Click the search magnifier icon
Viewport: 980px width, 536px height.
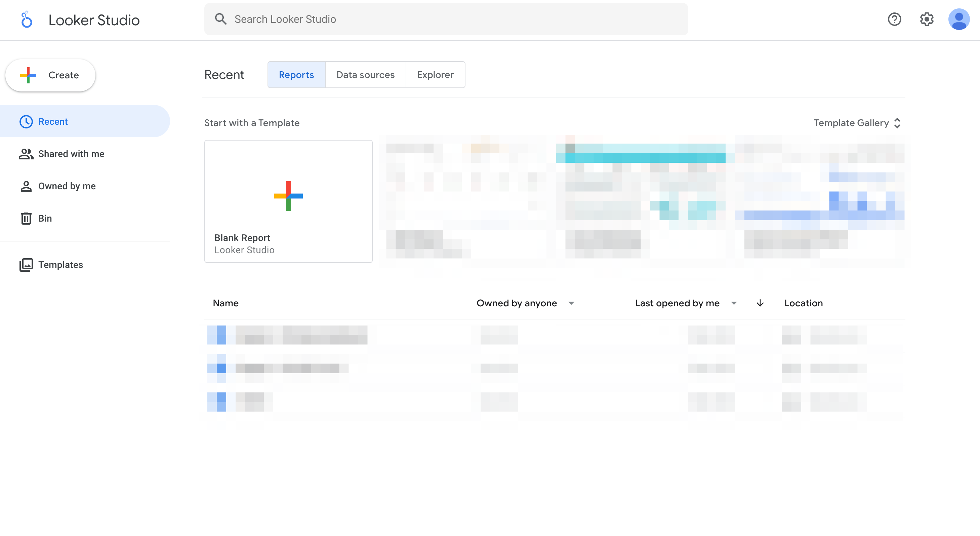[221, 19]
